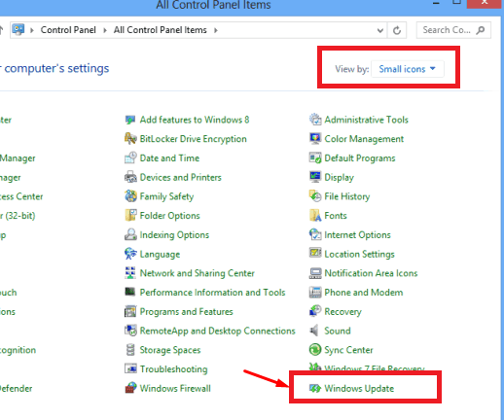Click the Performance Information and Tools icon
This screenshot has width=504, height=420.
point(130,292)
